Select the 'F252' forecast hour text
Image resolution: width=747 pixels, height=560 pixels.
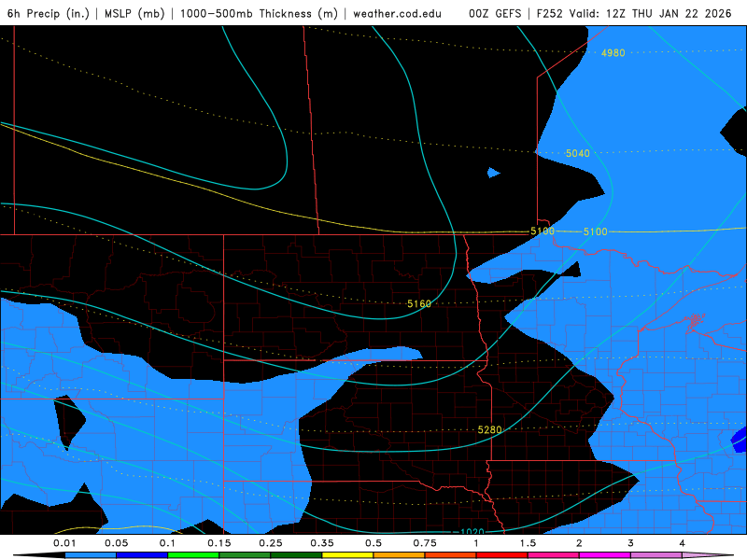[551, 13]
